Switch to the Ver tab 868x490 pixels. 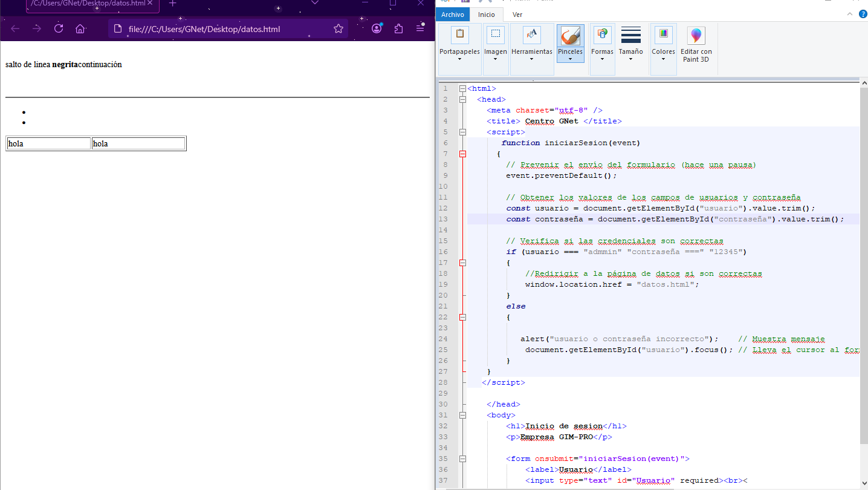point(517,15)
